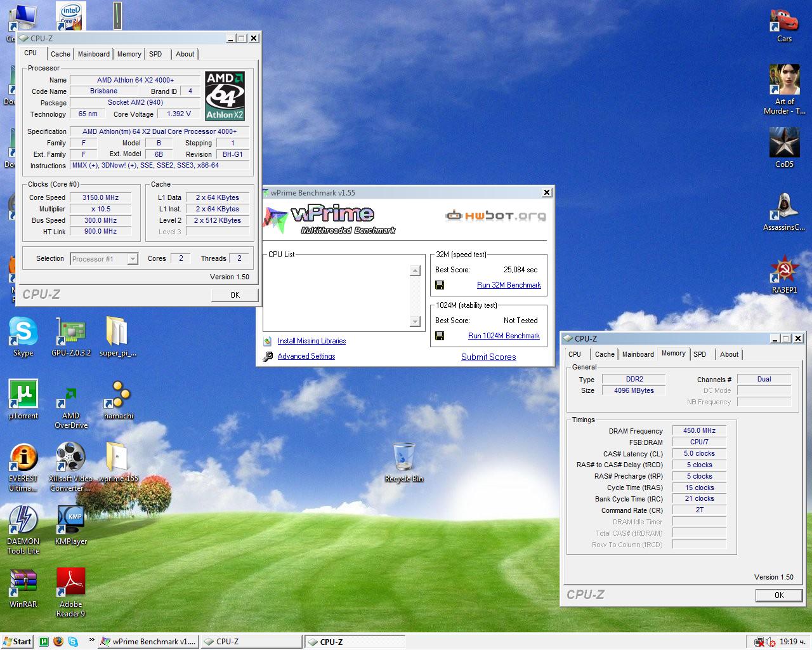812x650 pixels.
Task: Select wPrime Benchmark taskbar button
Action: [x=148, y=642]
